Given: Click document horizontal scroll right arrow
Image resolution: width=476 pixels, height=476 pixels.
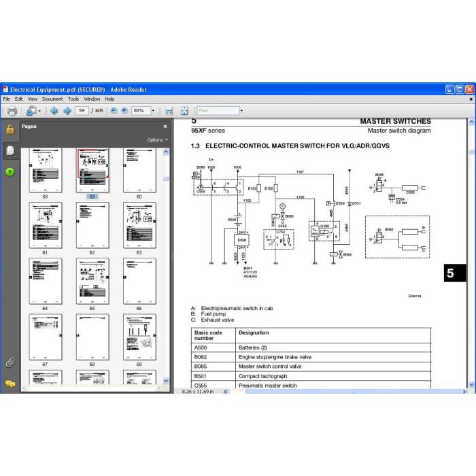Looking at the screenshot, I should [x=464, y=392].
